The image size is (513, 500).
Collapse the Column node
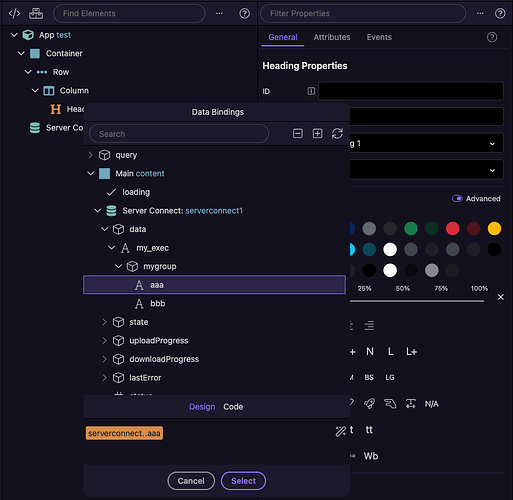35,90
